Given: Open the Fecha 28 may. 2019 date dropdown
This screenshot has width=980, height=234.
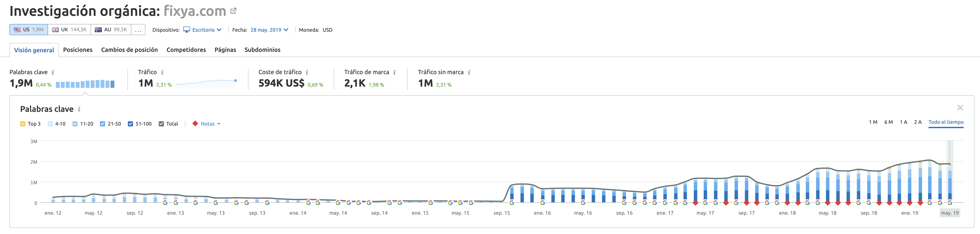Looking at the screenshot, I should pyautogui.click(x=269, y=30).
